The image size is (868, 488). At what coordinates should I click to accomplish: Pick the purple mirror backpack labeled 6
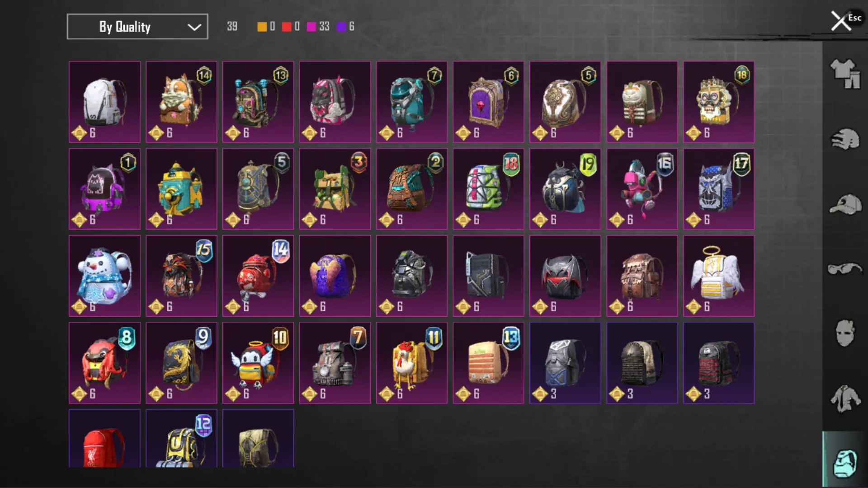[489, 102]
